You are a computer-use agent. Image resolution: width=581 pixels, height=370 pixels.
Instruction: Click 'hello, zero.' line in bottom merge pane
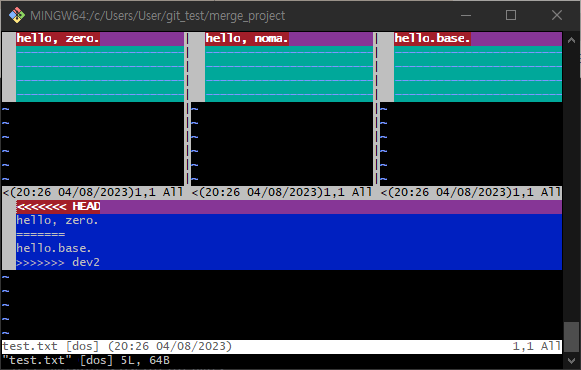click(57, 221)
